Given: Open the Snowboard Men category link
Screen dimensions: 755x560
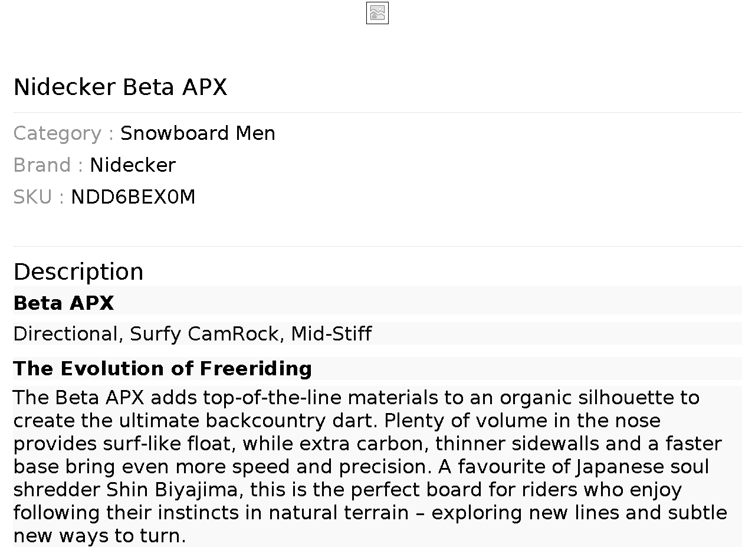Looking at the screenshot, I should pyautogui.click(x=198, y=133).
